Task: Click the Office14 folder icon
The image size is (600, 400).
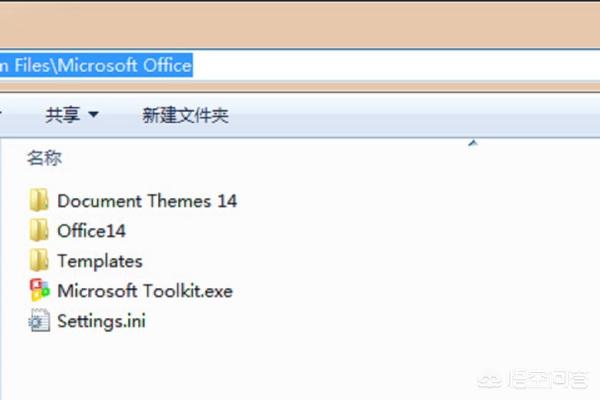Action: [x=39, y=231]
